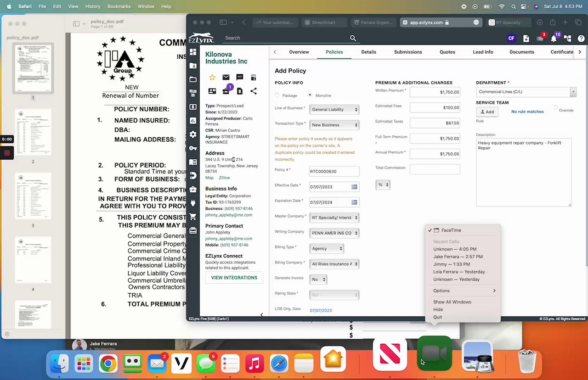This screenshot has height=380, width=588.
Task: Click the Business Info email link
Action: coord(229,215)
